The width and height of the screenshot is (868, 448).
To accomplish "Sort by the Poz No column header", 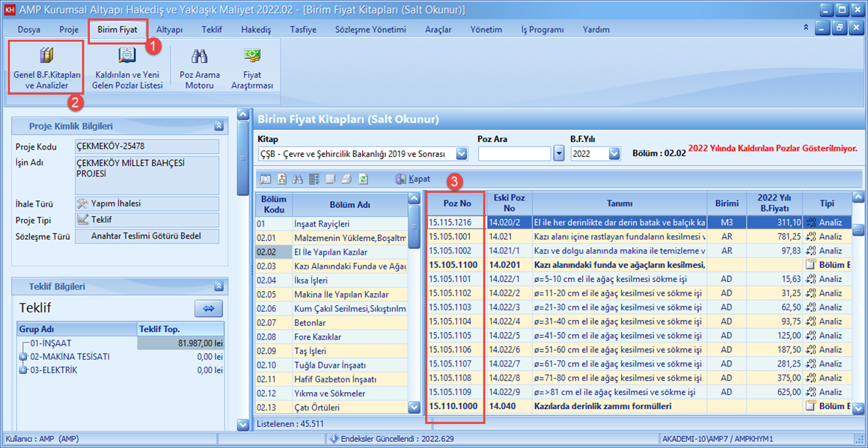I will point(456,203).
